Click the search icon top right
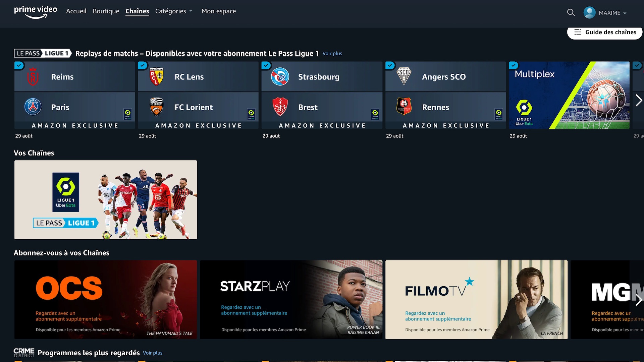Image resolution: width=644 pixels, height=362 pixels. [570, 12]
